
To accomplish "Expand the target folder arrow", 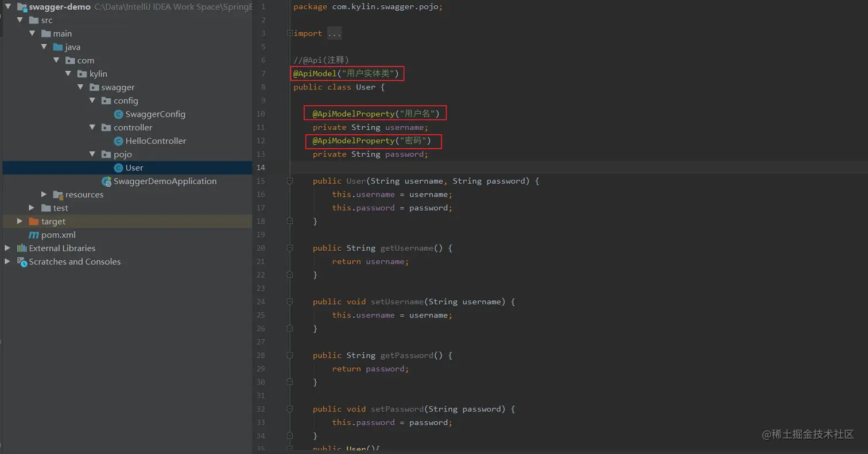I will pos(20,221).
